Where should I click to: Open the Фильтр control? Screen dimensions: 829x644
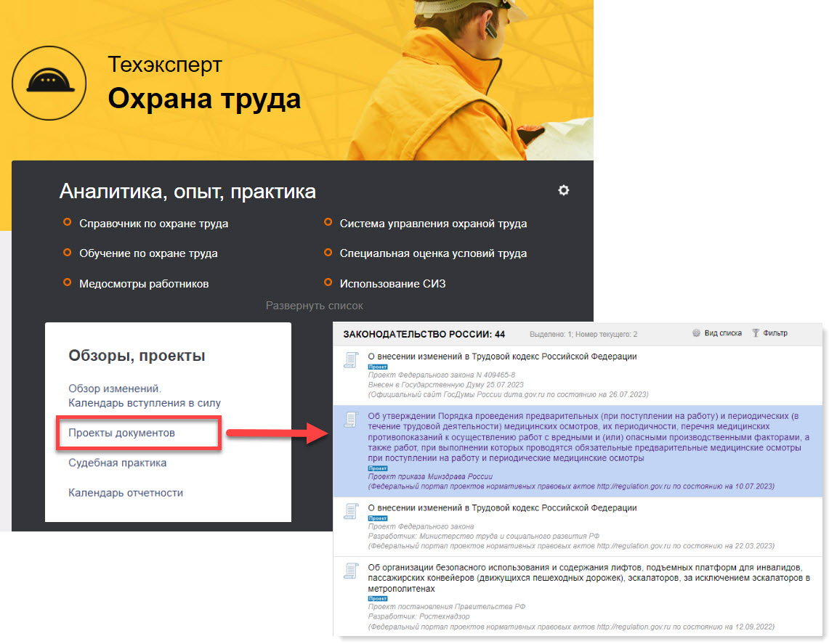(775, 333)
